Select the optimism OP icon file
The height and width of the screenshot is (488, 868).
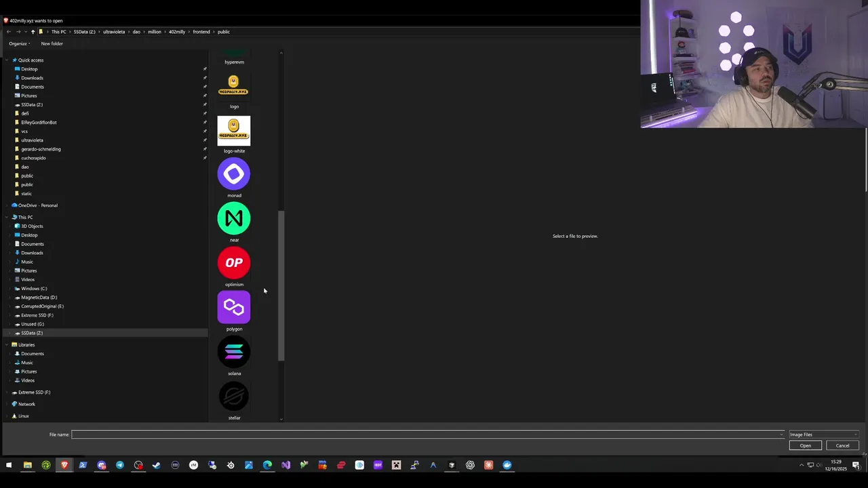click(x=234, y=263)
